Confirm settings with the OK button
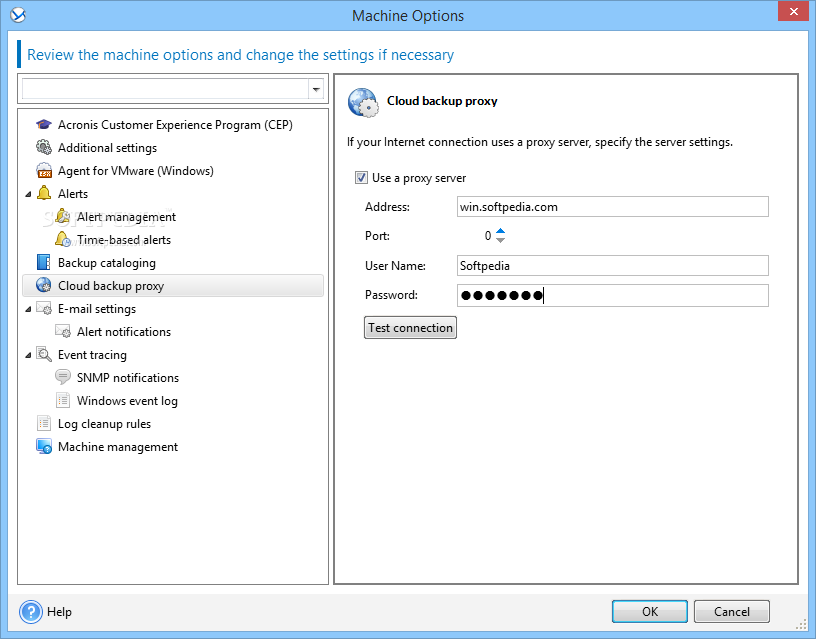 coord(649,611)
